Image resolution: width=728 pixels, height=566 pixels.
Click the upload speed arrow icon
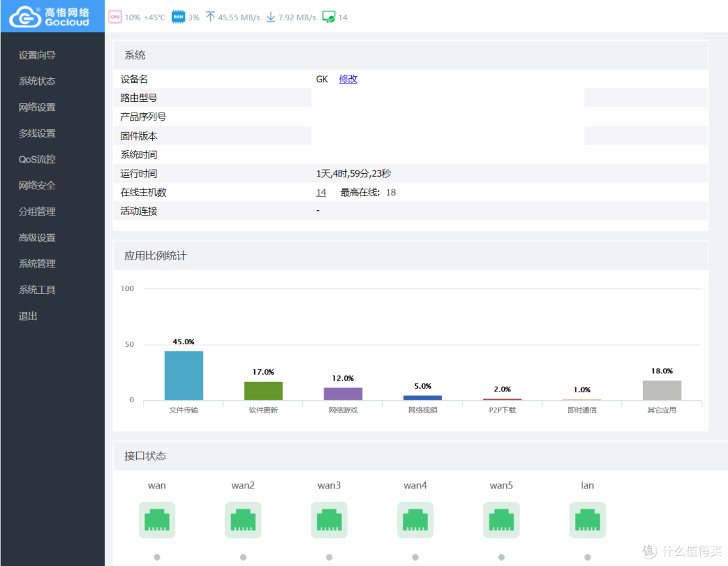pyautogui.click(x=210, y=17)
